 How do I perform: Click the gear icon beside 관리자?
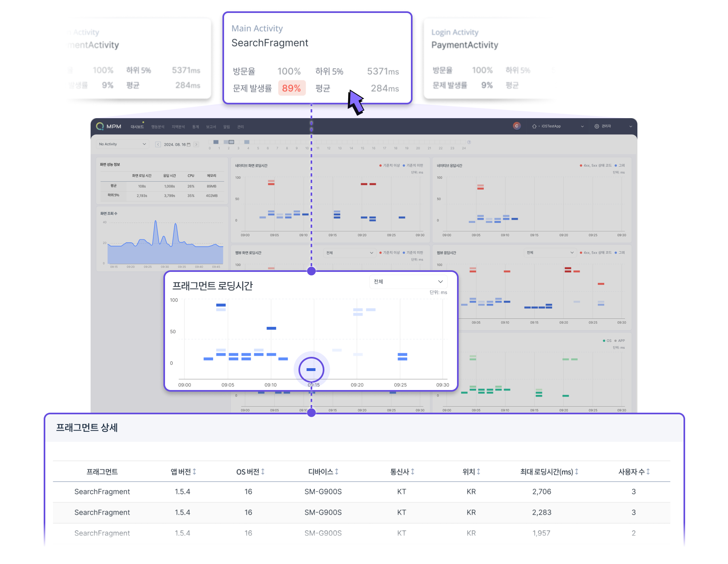597,126
